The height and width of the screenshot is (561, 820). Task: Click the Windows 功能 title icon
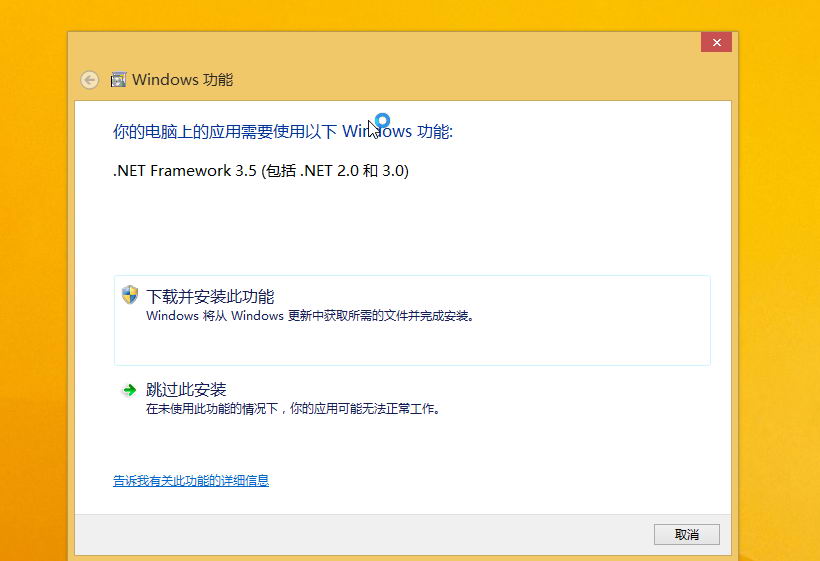coord(118,79)
